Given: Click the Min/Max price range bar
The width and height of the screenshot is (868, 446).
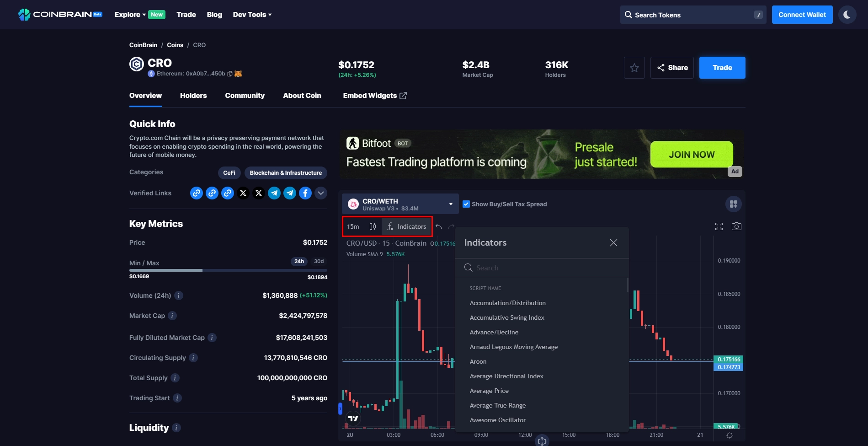Looking at the screenshot, I should tap(228, 270).
